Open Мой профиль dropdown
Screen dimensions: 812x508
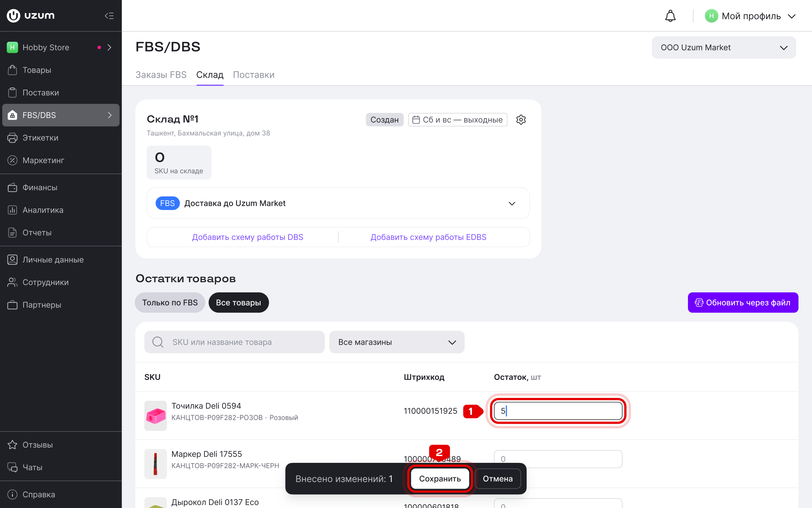tap(751, 16)
